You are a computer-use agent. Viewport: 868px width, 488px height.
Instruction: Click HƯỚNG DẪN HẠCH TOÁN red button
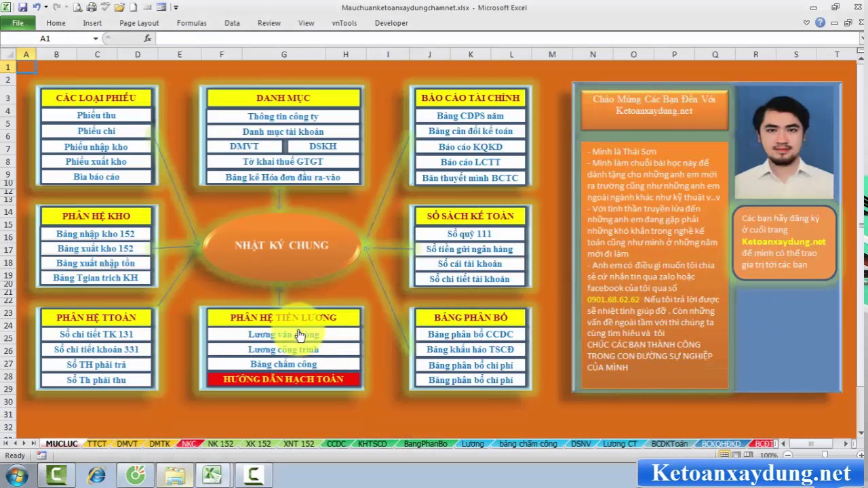point(283,380)
